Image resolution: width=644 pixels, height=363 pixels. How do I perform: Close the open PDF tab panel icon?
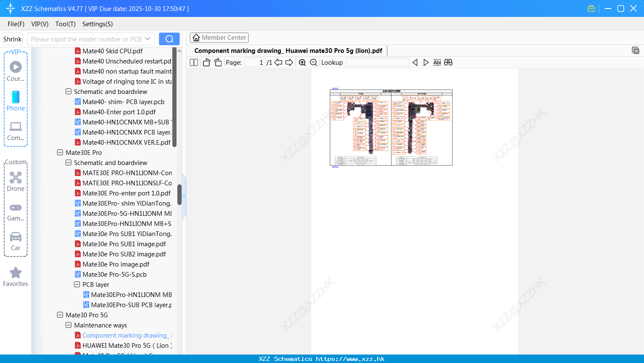[636, 50]
